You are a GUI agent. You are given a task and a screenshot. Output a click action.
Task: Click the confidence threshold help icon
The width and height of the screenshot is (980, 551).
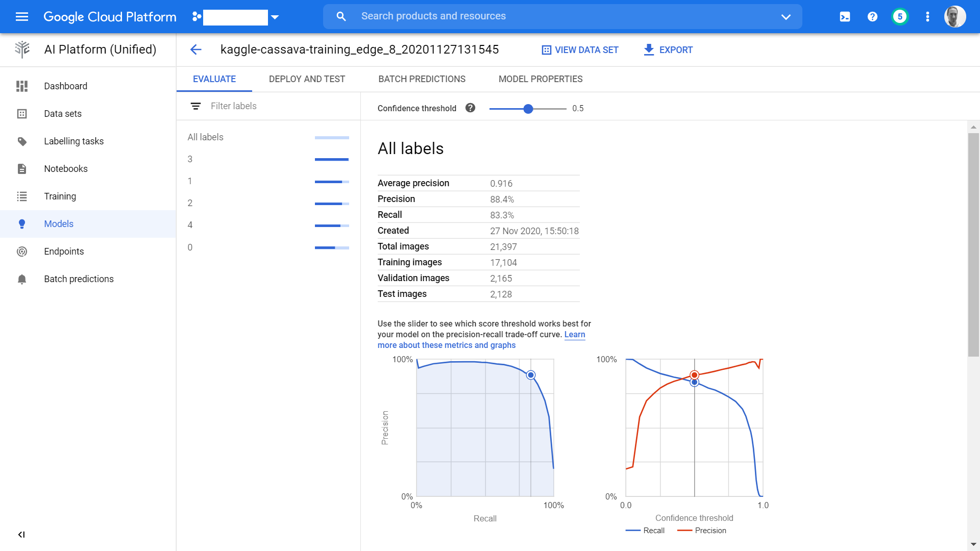click(470, 108)
